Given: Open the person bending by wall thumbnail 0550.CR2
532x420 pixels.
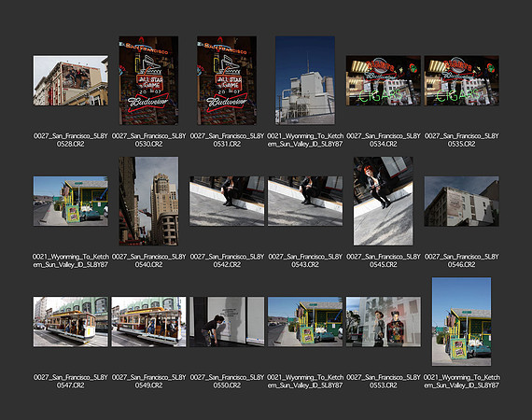Looking at the screenshot, I should point(227,322).
